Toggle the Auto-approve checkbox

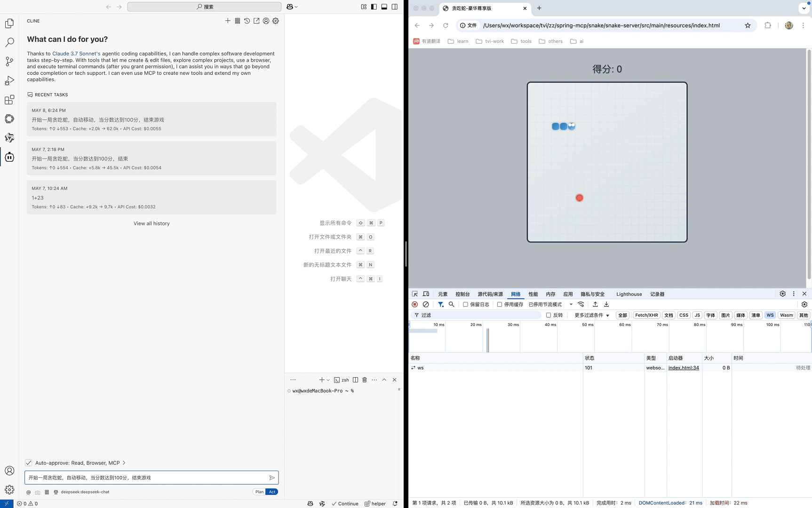tap(29, 463)
